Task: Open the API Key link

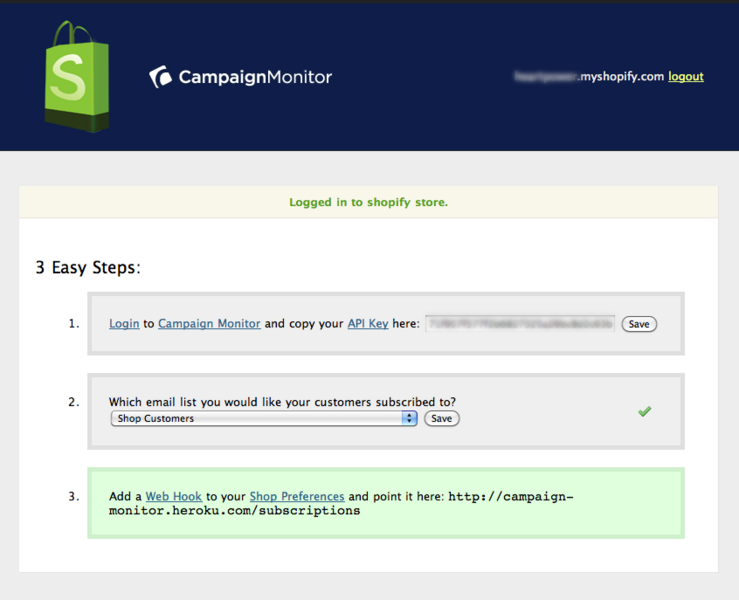Action: click(x=368, y=324)
